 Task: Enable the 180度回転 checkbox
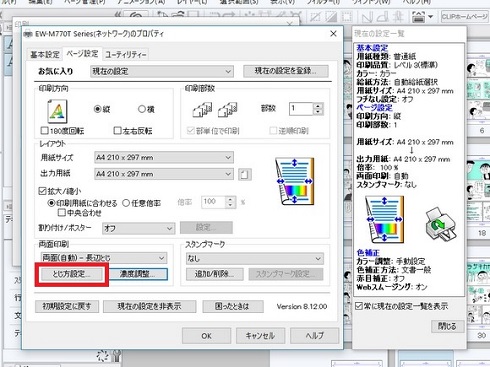coord(44,130)
